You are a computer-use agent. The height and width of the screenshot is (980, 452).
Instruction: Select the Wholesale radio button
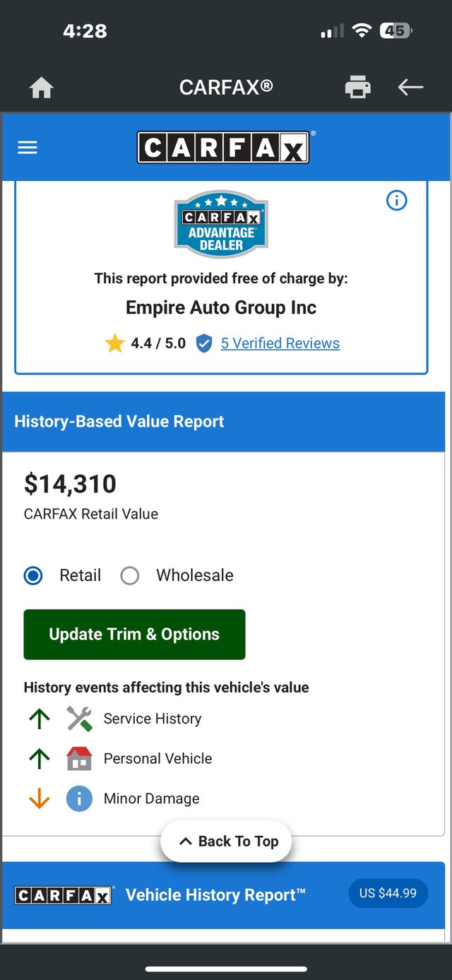point(130,575)
